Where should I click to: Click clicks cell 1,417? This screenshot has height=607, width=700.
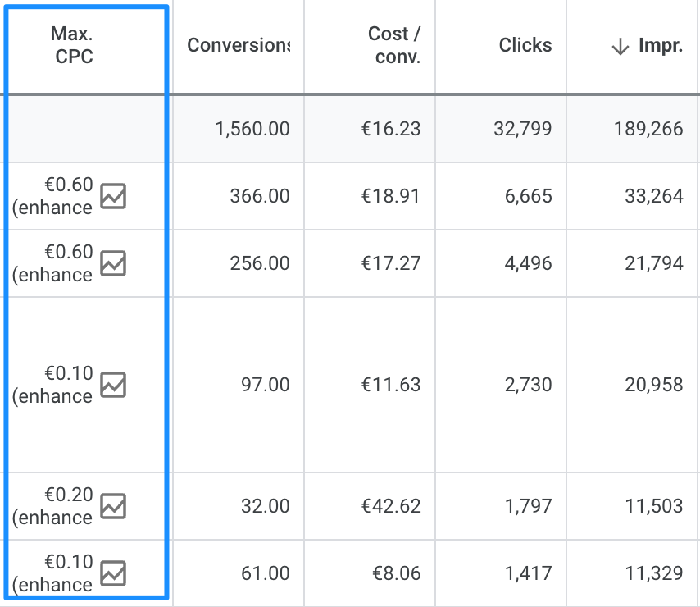529,573
